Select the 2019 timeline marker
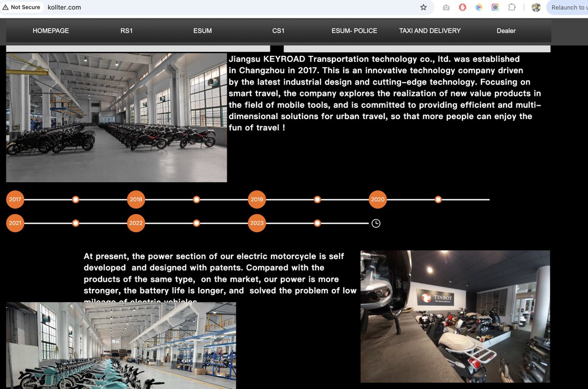This screenshot has height=389, width=588. pos(257,199)
